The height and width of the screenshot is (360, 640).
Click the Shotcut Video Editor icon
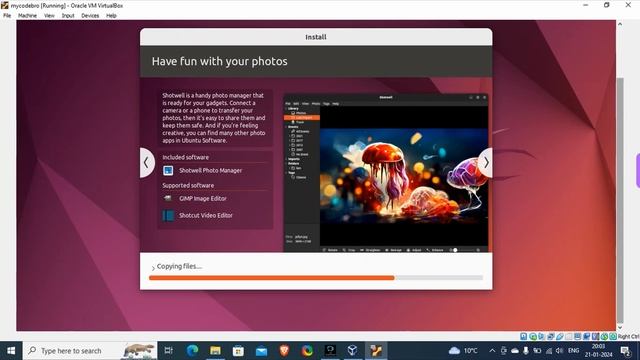168,215
